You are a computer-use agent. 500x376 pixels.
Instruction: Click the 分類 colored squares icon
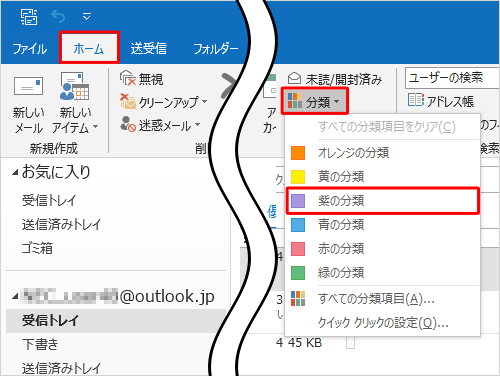pyautogui.click(x=295, y=101)
